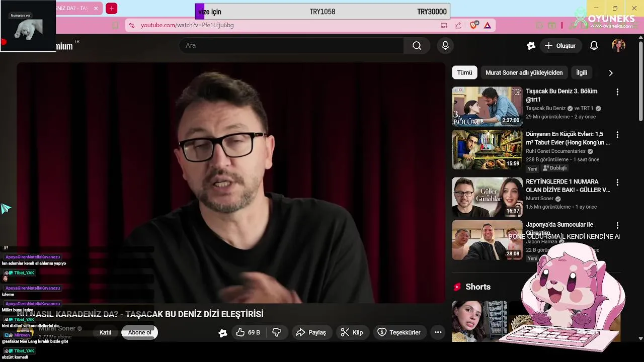The height and width of the screenshot is (362, 644).
Task: Open the first Shorts thumbnail
Action: 479,321
